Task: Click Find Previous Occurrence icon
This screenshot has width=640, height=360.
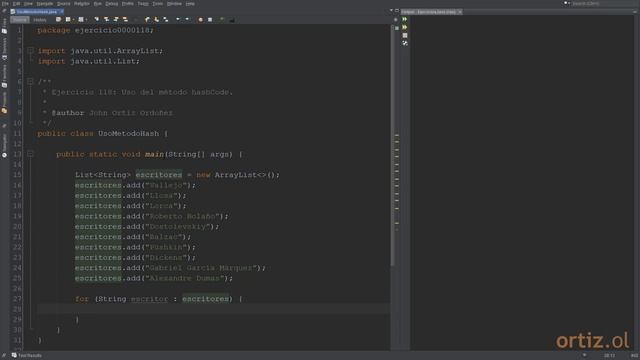Action: (x=106, y=20)
